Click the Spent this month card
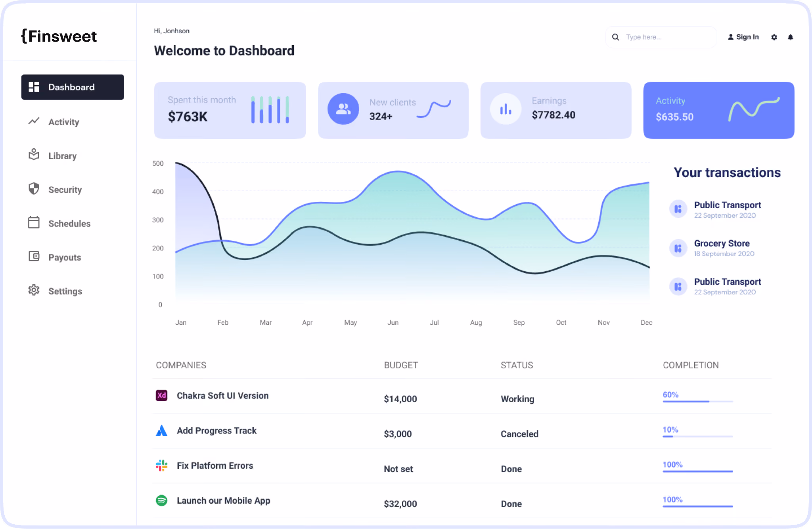Viewport: 812px width, 529px height. [230, 110]
